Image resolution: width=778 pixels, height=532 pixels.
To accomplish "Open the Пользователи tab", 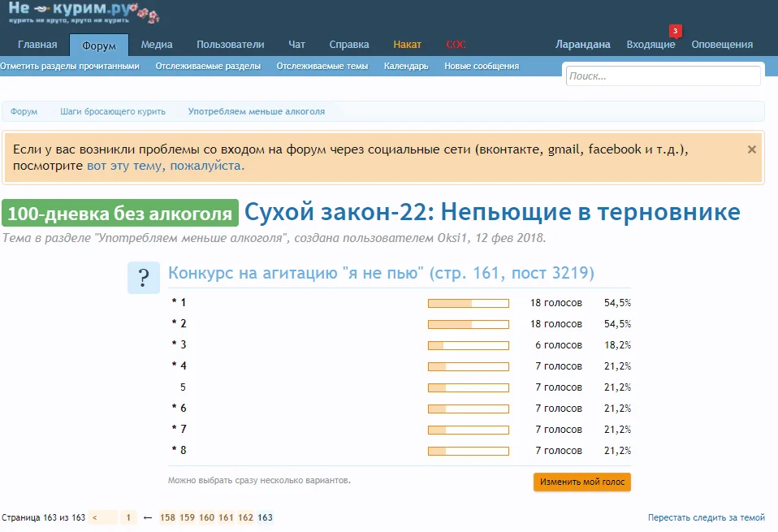I will tap(230, 45).
